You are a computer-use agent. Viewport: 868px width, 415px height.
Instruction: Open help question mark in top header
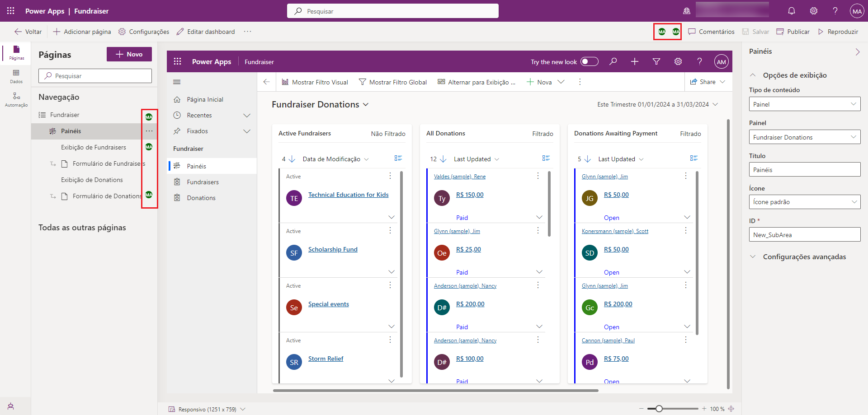(835, 11)
